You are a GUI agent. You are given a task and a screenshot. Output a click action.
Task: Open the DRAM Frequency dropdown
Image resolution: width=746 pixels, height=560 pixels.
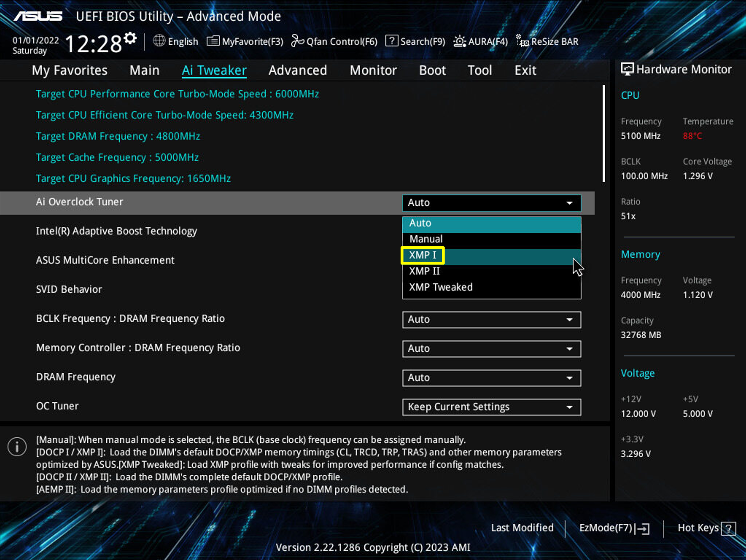tap(491, 377)
